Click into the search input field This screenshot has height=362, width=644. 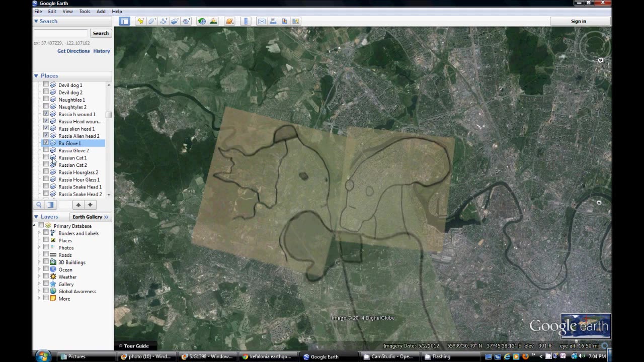click(61, 33)
